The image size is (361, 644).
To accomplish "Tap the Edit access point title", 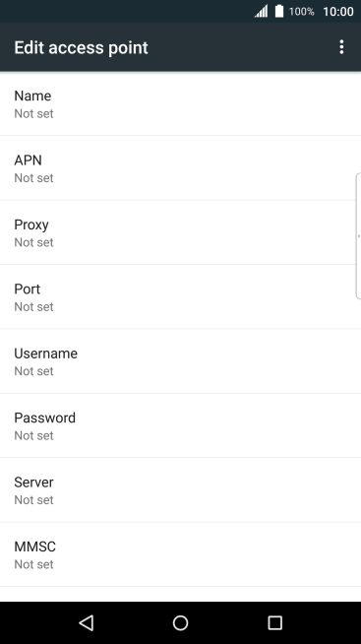I will pyautogui.click(x=81, y=47).
